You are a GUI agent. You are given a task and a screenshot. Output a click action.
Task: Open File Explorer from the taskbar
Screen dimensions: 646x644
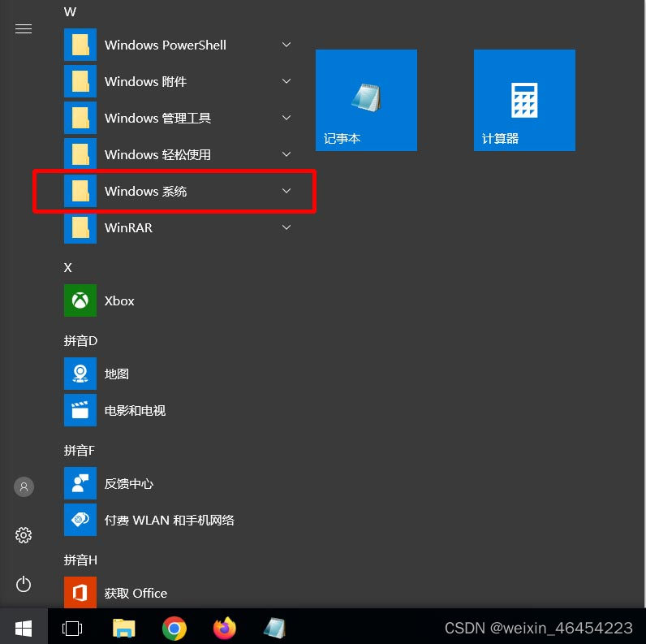click(x=124, y=629)
